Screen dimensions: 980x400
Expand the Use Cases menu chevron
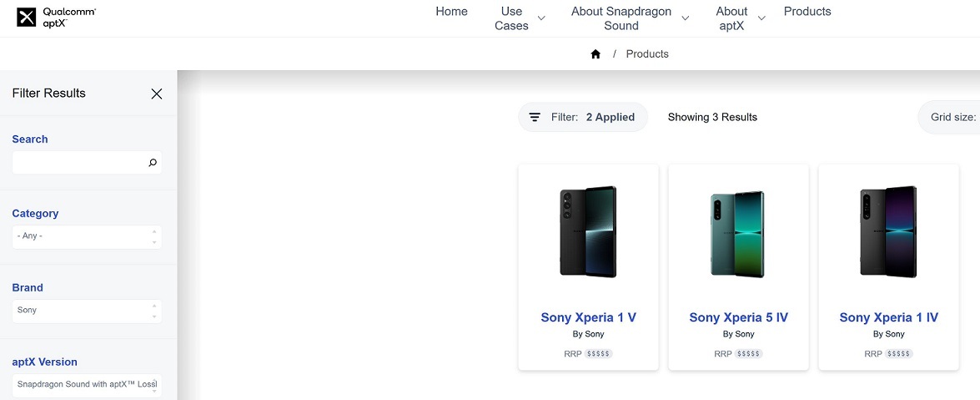tap(541, 18)
